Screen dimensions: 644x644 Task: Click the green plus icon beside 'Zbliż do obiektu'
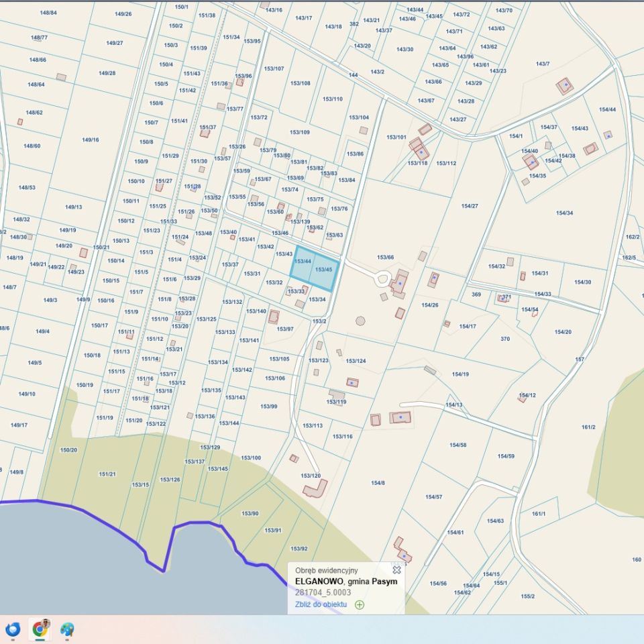[360, 604]
